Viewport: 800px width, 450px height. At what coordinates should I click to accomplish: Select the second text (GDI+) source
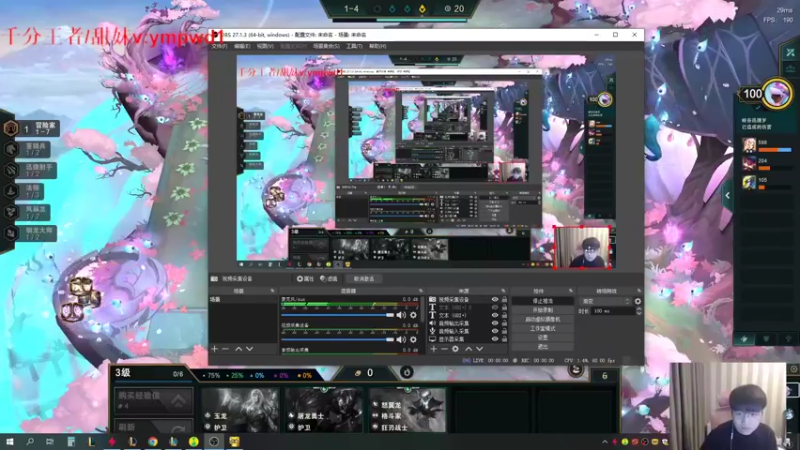[x=468, y=315]
